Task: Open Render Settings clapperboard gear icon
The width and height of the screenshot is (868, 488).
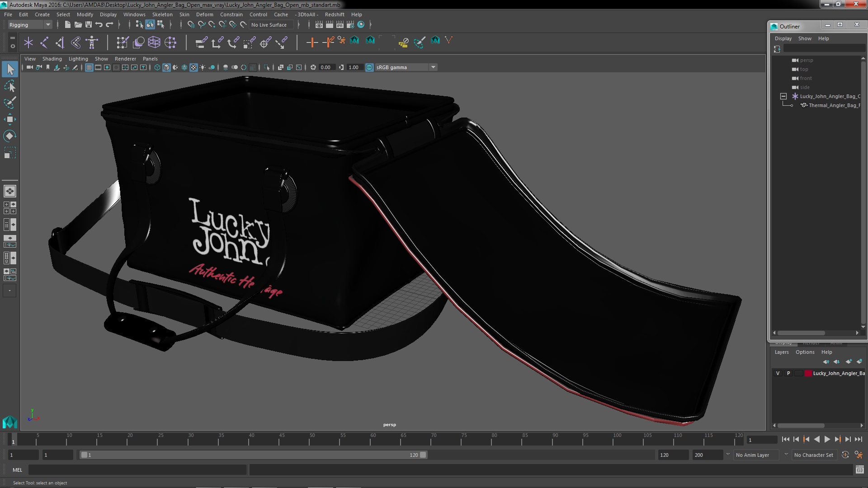Action: tap(350, 25)
